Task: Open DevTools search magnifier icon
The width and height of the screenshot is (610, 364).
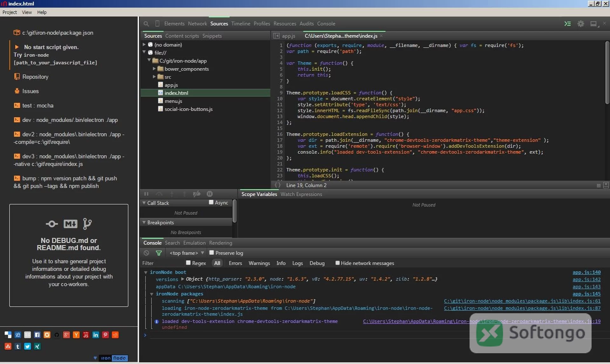Action: click(146, 23)
